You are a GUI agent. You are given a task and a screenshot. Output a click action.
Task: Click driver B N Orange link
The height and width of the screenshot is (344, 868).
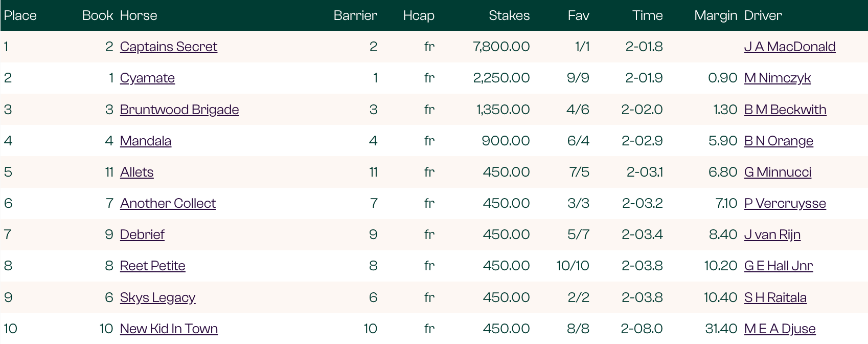pos(778,141)
